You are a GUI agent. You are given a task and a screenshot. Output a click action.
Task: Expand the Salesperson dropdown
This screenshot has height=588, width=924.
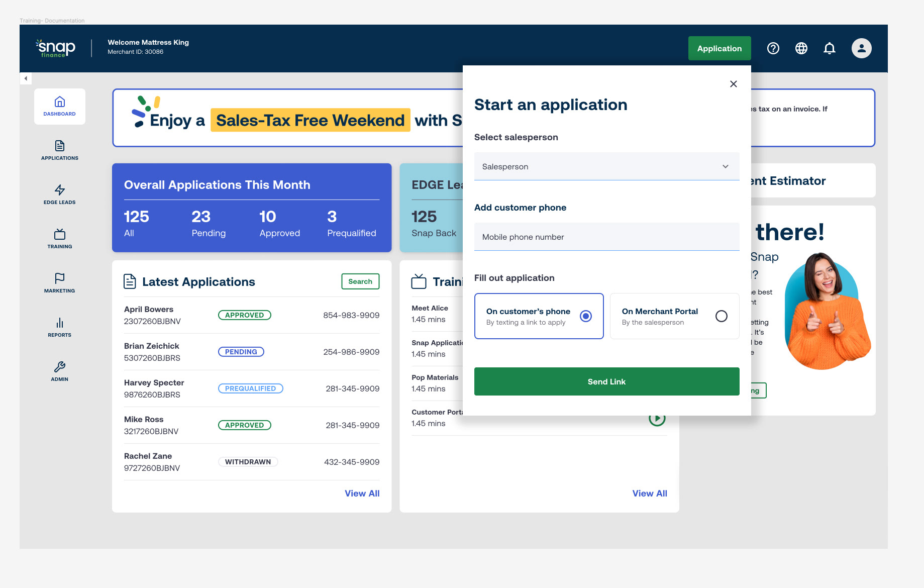tap(607, 166)
